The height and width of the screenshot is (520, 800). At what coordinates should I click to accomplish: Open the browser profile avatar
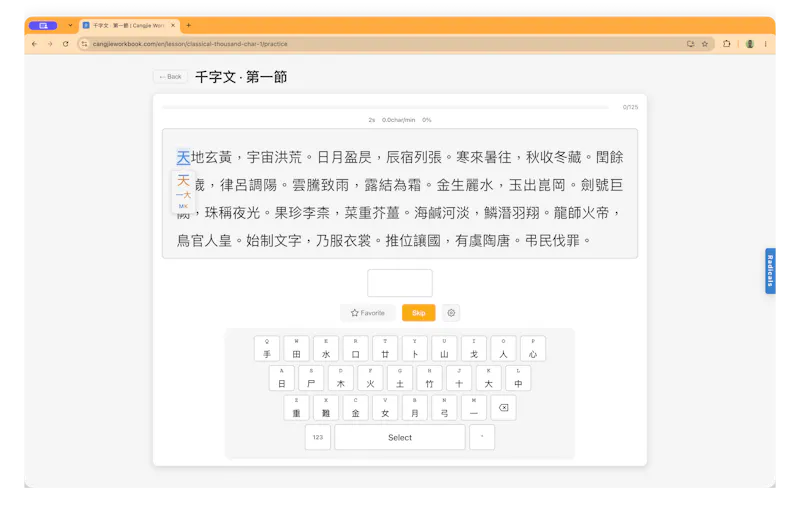749,44
